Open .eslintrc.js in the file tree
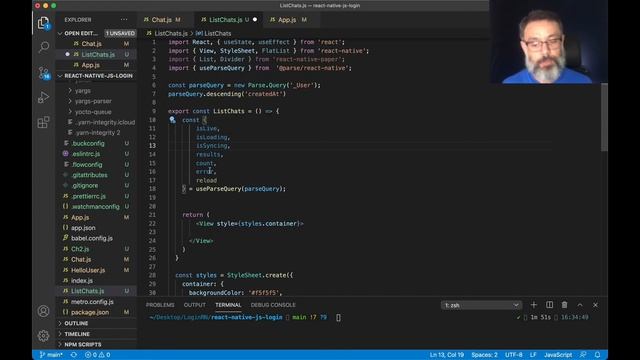Screen dimensions: 640x360 click(86, 154)
